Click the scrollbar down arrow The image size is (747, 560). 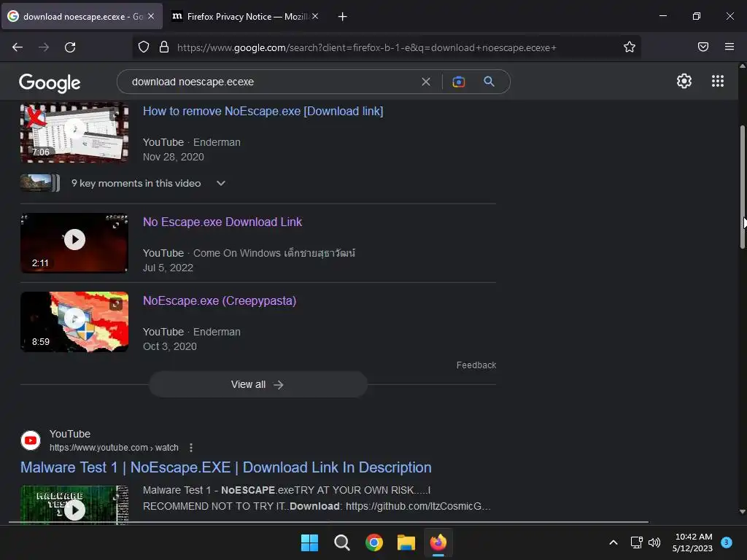(742, 512)
